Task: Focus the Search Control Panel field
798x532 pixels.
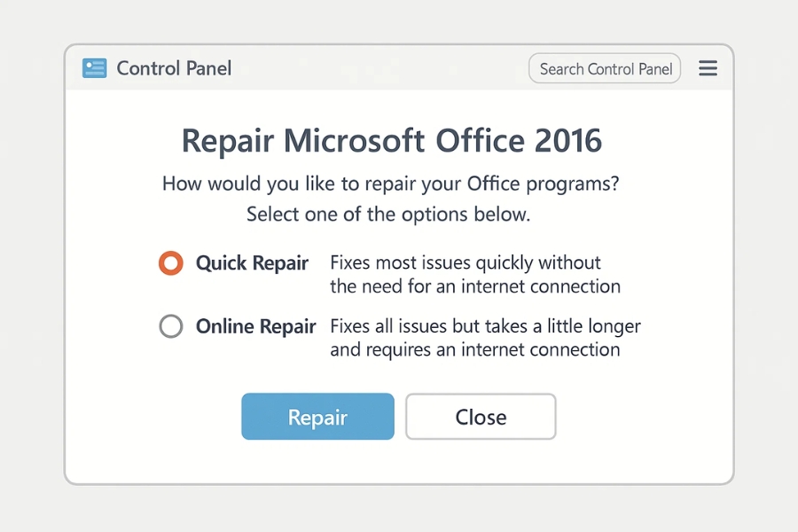Action: tap(605, 68)
